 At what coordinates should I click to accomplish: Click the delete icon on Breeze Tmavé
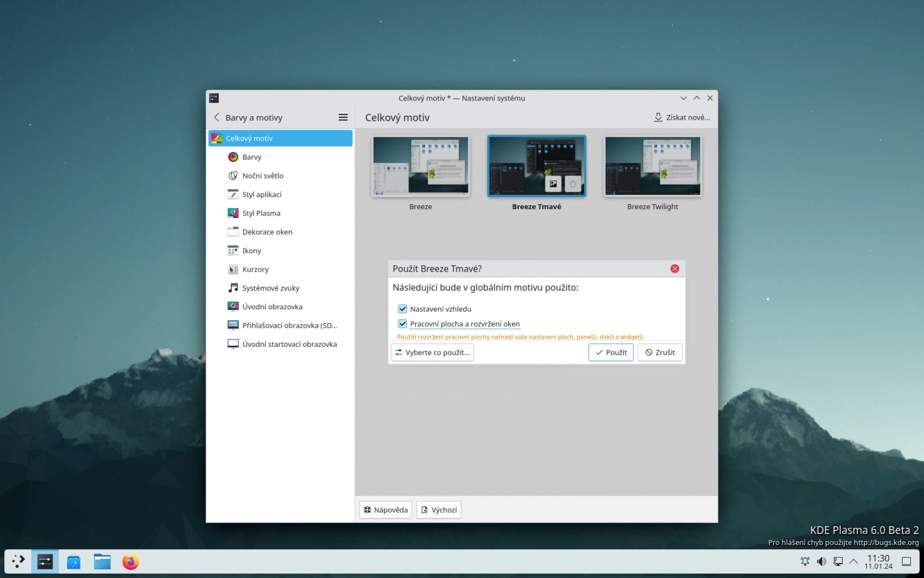(573, 184)
